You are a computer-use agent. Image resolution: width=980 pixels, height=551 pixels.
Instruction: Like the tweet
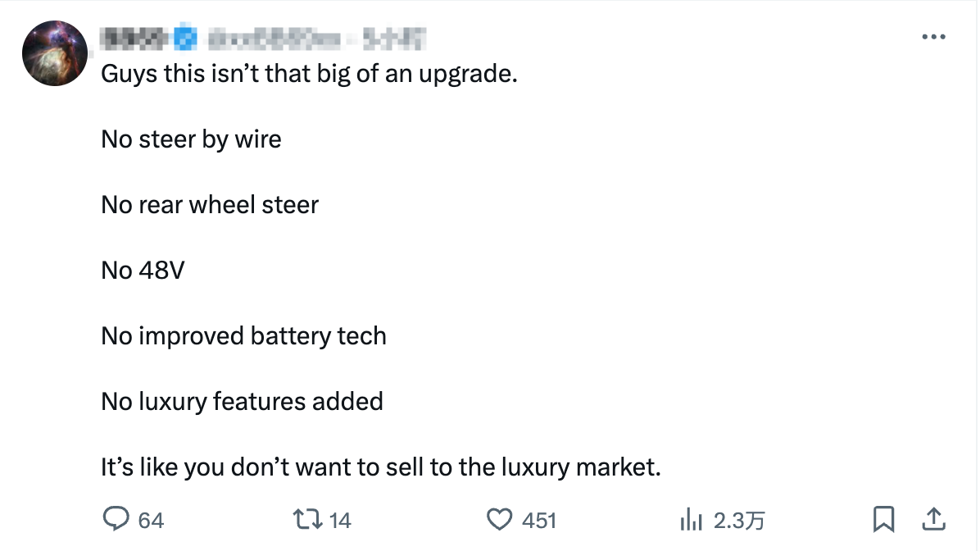click(499, 520)
